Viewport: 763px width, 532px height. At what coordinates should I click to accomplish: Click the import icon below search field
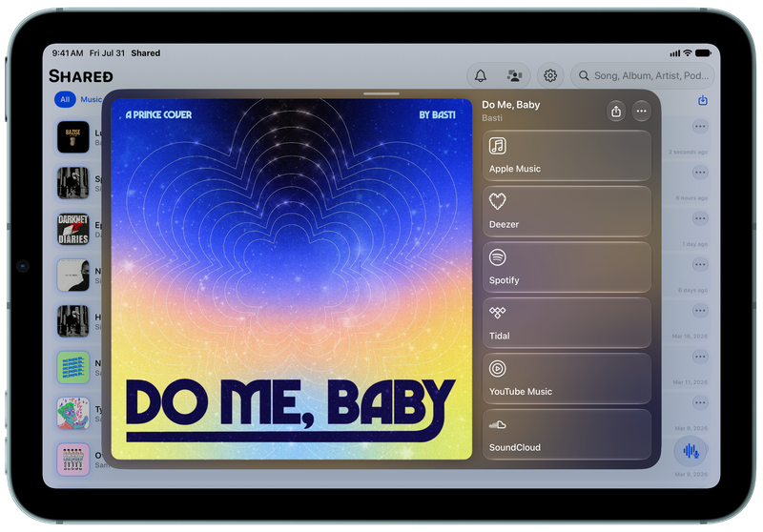tap(703, 100)
